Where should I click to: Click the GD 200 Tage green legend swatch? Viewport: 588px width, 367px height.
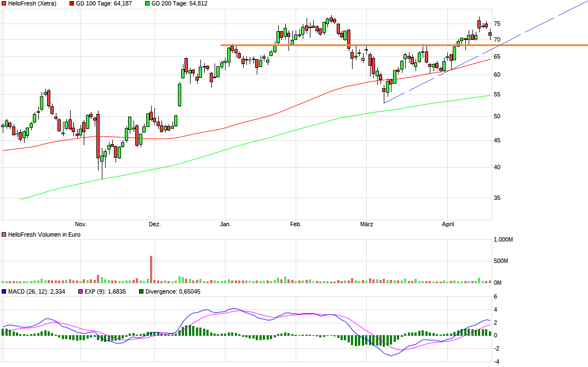click(147, 3)
